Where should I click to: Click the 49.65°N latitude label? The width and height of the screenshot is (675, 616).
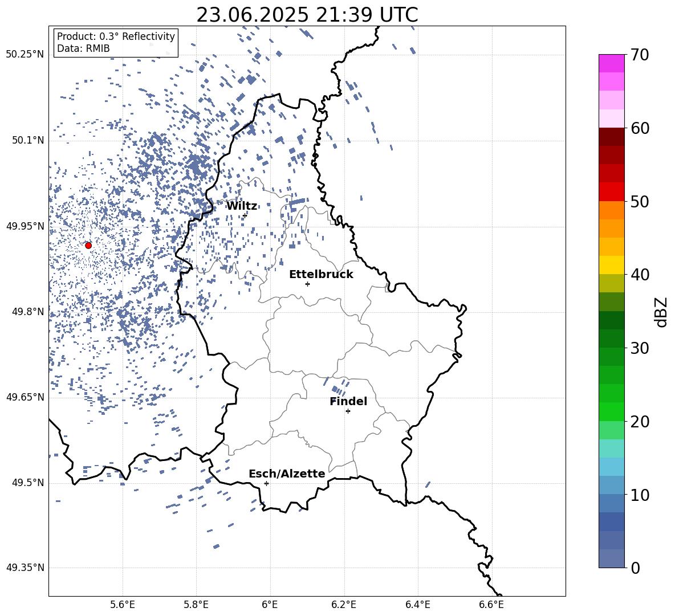(25, 397)
